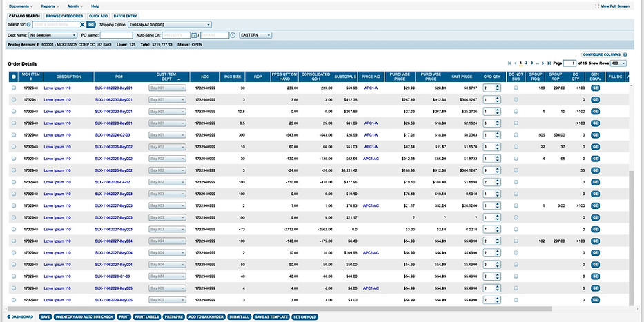The height and width of the screenshot is (322, 644).
Task: Go to page 2 in pagination
Action: pos(526,63)
